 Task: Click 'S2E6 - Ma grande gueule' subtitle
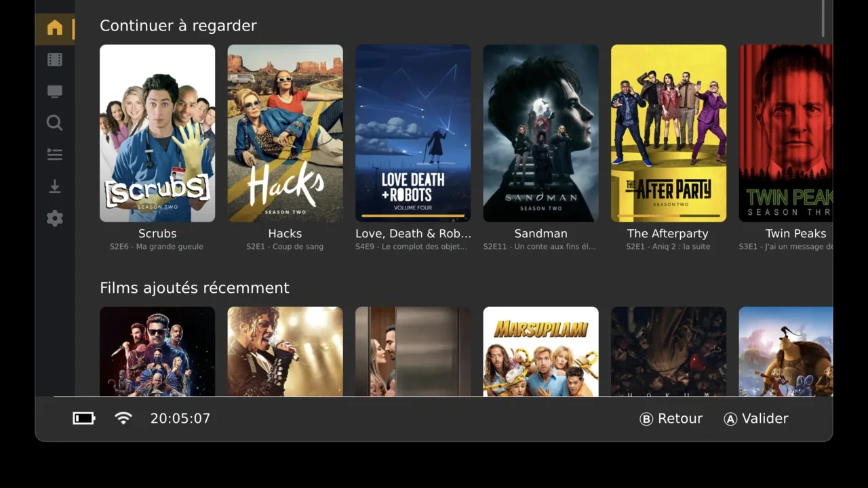click(157, 247)
